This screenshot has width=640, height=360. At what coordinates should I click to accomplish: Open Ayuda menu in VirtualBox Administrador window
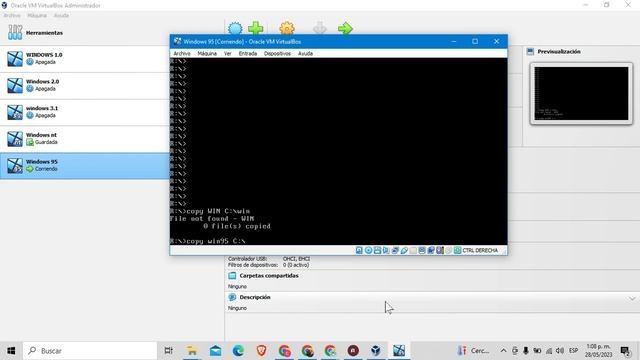[61, 16]
